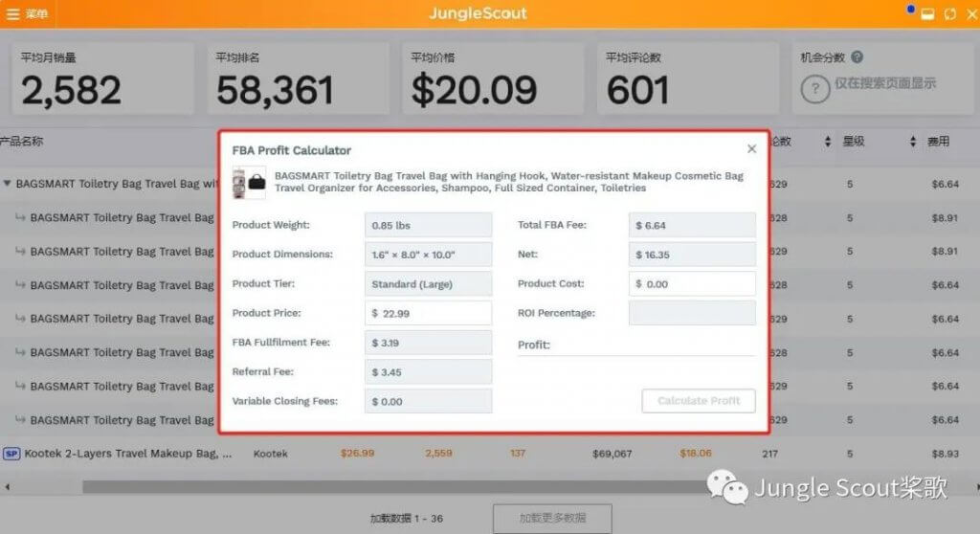This screenshot has height=534, width=980.
Task: Click the Variable Closing Fees field
Action: pyautogui.click(x=428, y=401)
